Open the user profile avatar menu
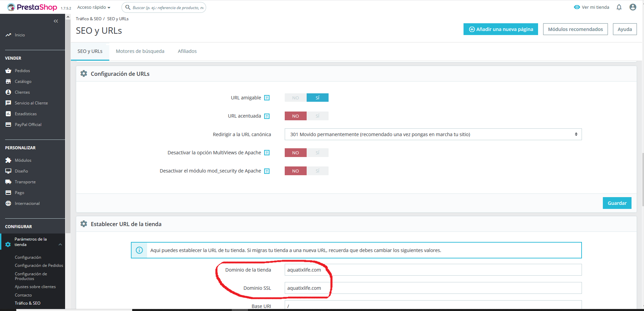This screenshot has height=311, width=644. pyautogui.click(x=633, y=7)
